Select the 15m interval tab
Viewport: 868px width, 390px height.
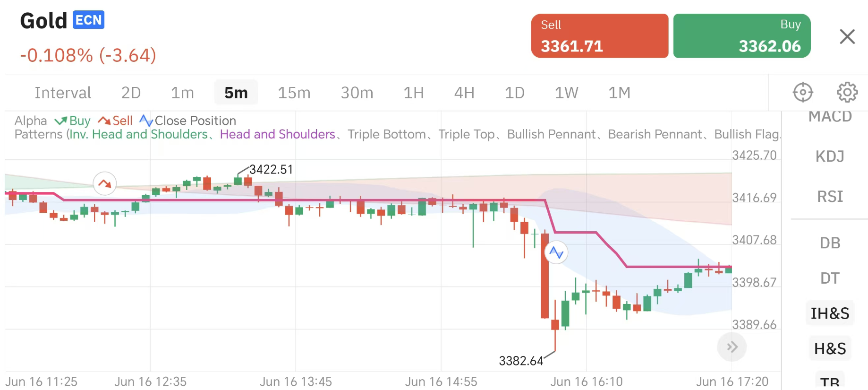[294, 93]
